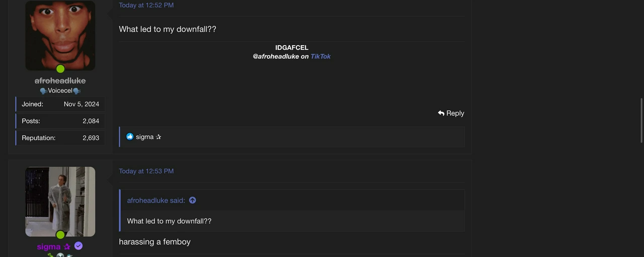The width and height of the screenshot is (644, 257).
Task: Click the up-arrow icon in the quote header
Action: (x=192, y=200)
